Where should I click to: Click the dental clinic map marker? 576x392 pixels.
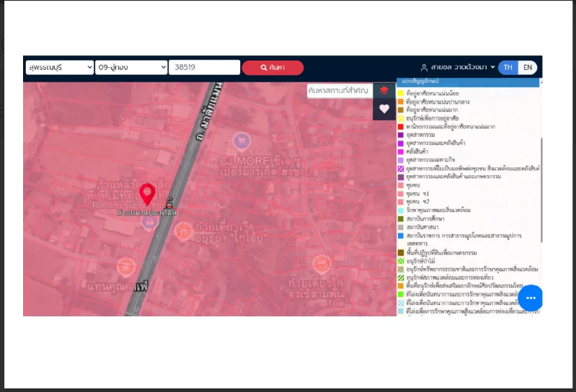242,141
